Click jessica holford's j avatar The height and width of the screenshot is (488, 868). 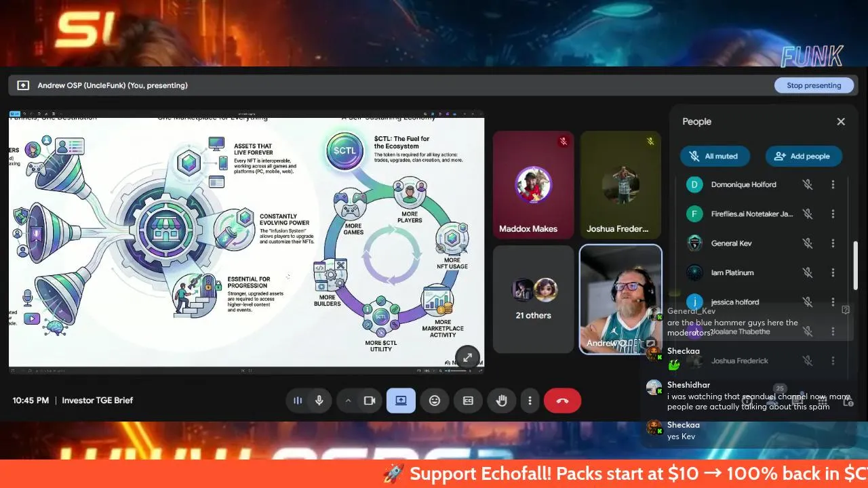click(694, 302)
